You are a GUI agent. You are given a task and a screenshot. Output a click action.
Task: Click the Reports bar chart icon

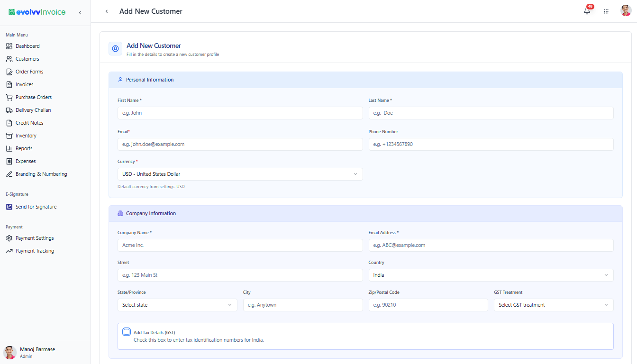[9, 148]
